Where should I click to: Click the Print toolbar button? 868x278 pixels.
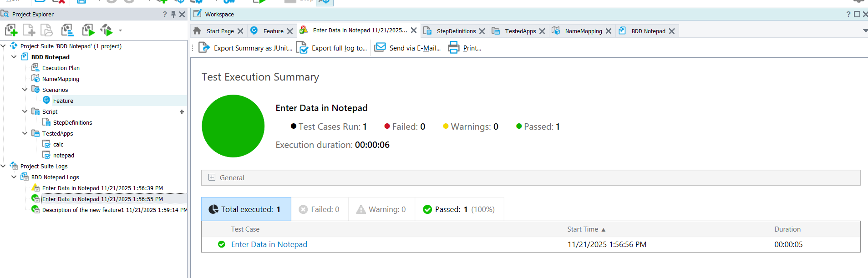point(465,48)
